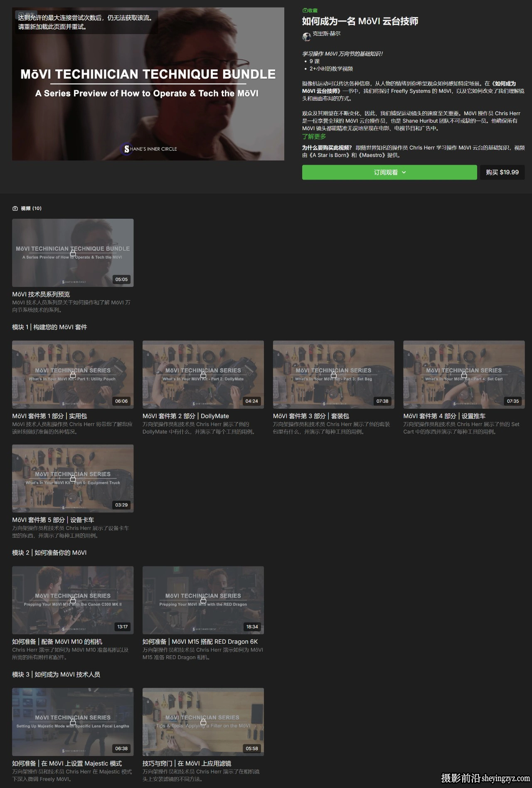Open author 克里斯·赫尔 profile link
The width and height of the screenshot is (532, 788).
coord(326,34)
